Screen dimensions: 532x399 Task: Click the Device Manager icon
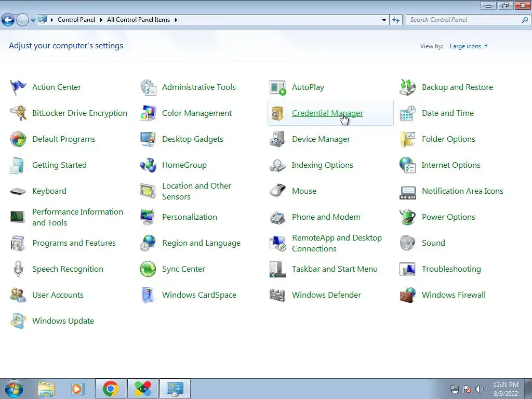278,139
